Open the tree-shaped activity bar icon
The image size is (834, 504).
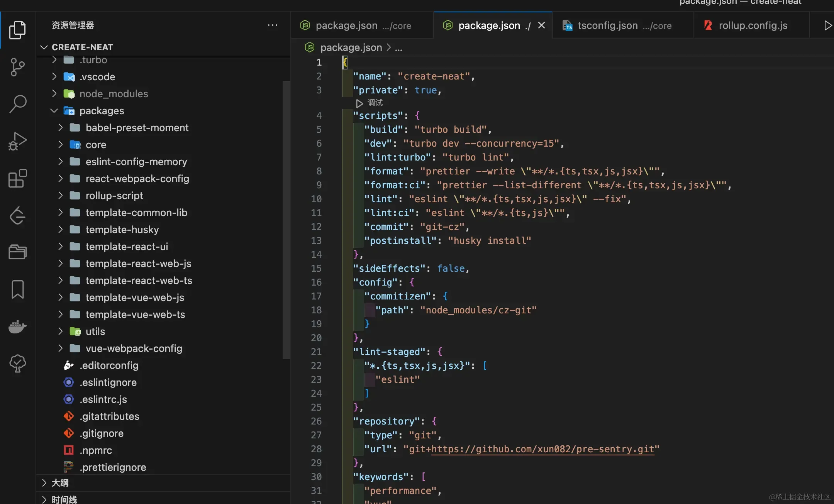[x=17, y=364]
